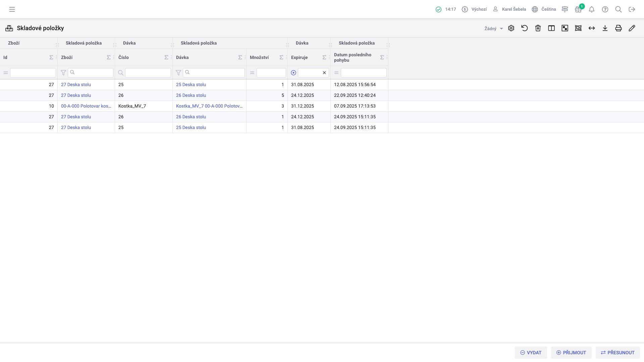Click the horizontal fit-width arrows icon
644x362 pixels.
(591, 28)
